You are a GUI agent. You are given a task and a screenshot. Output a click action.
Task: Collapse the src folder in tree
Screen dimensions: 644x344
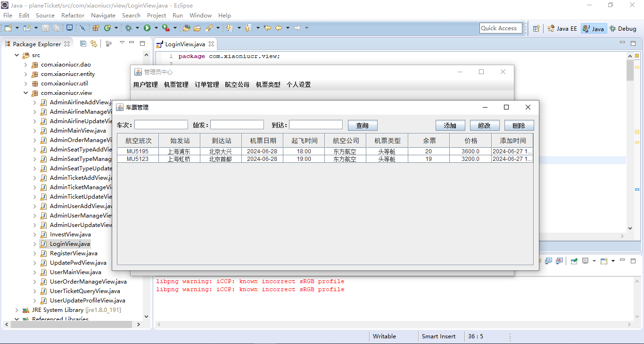[17, 55]
